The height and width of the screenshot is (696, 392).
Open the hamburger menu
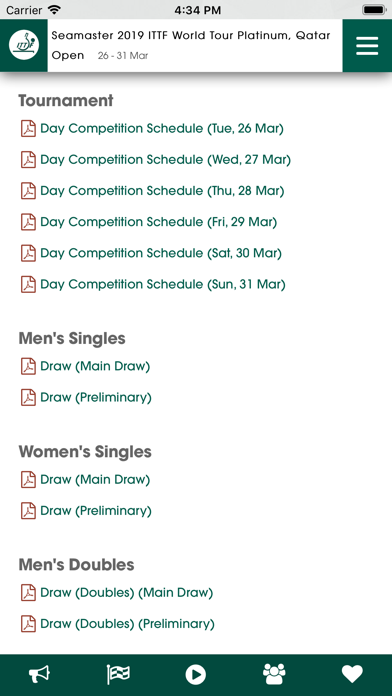click(x=367, y=46)
